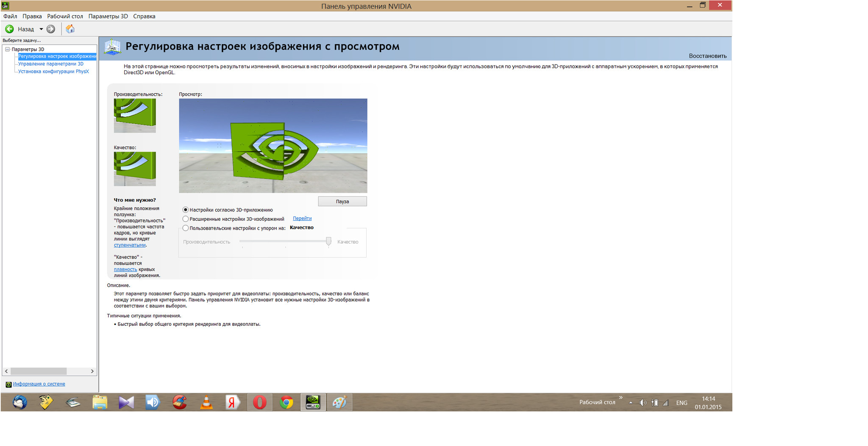Click right arrow of tree horizontal scrollbar

point(92,371)
